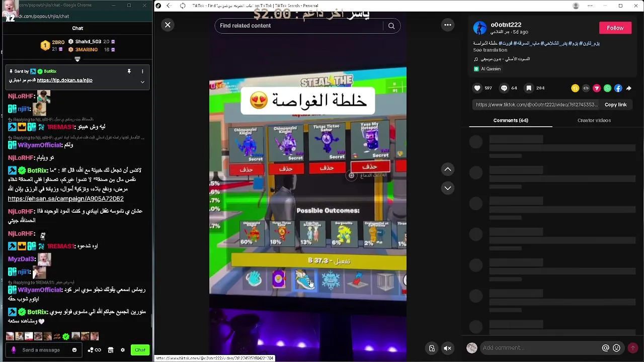
Task: Go to previous video with up arrow
Action: [448, 169]
